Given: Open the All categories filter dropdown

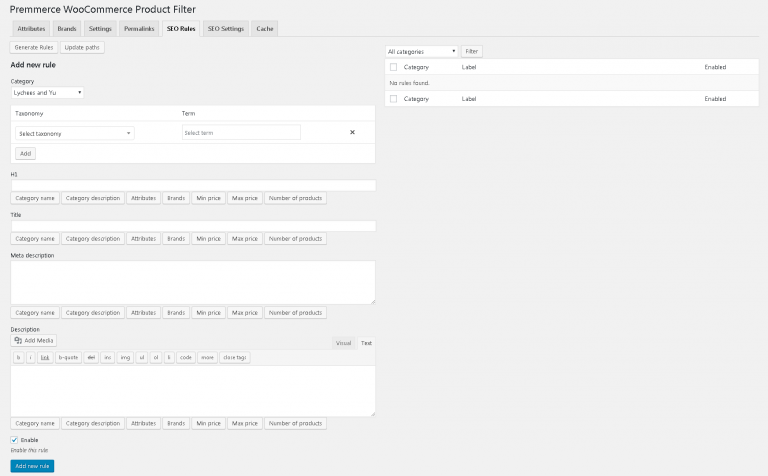Looking at the screenshot, I should click(x=422, y=51).
